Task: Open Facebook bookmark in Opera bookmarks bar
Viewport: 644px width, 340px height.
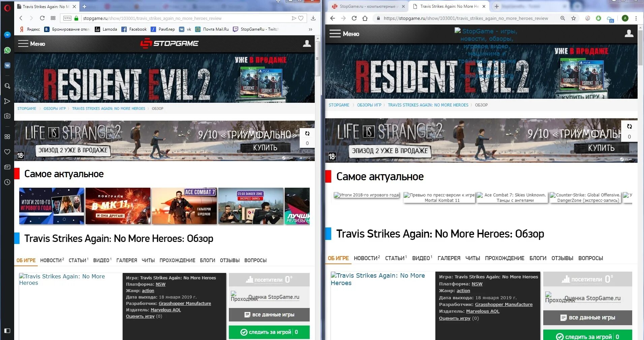Action: [134, 29]
